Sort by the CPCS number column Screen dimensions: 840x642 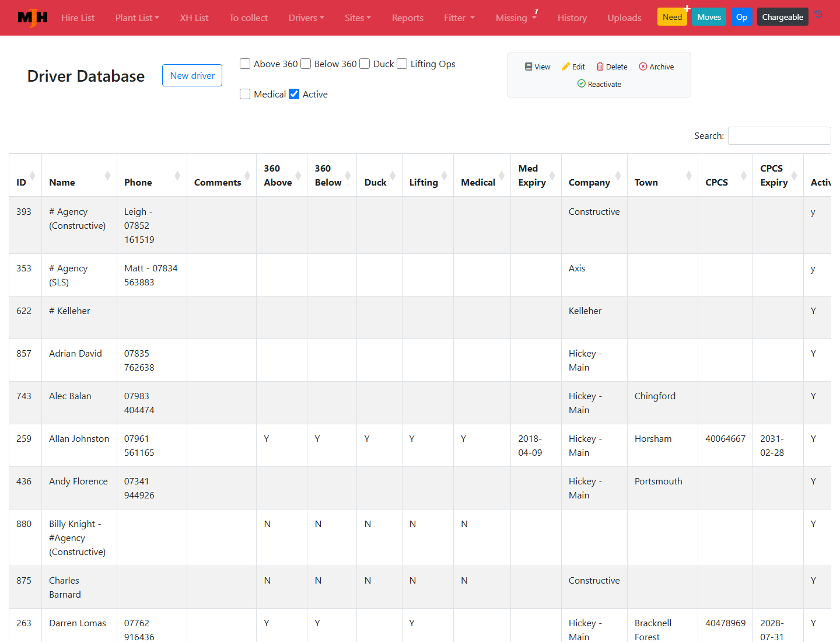point(725,176)
